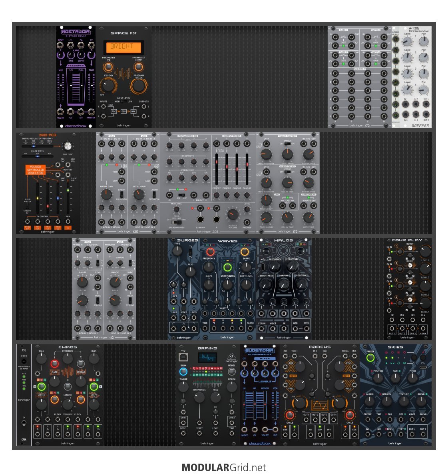Viewport: 448px width, 476px height.
Task: Click the Parameter 1/2 button on Space FX
Action: [108, 67]
